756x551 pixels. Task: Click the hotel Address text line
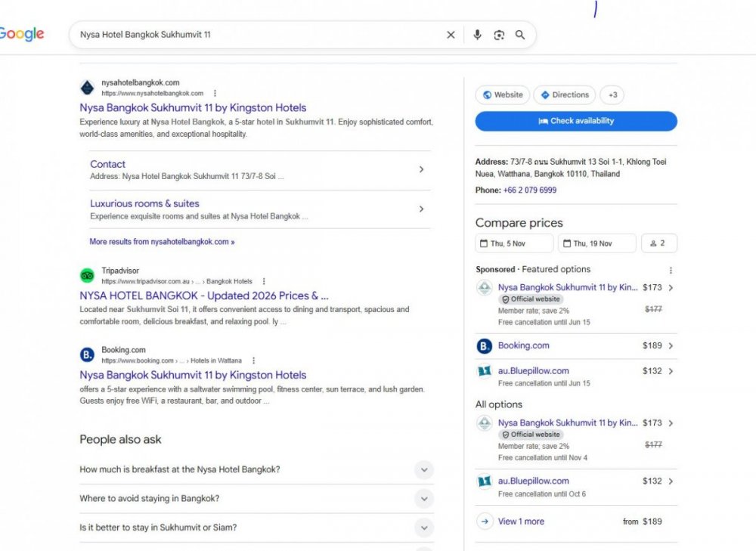(571, 168)
